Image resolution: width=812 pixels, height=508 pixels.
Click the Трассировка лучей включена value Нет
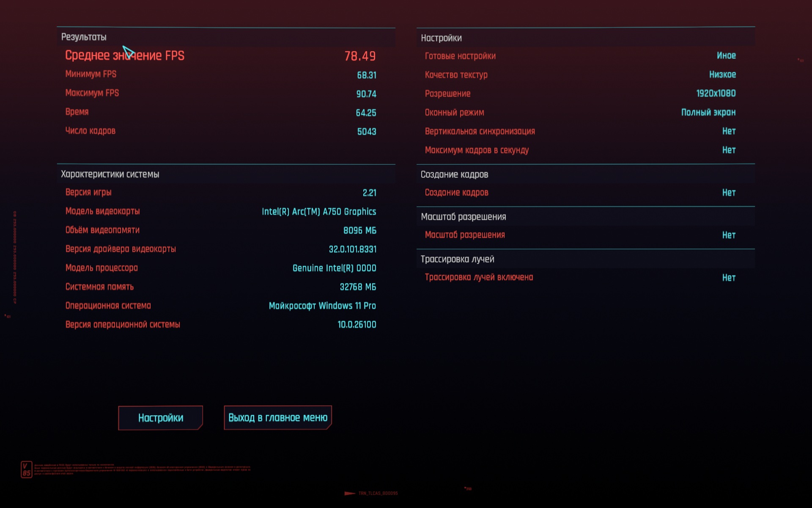pyautogui.click(x=728, y=278)
